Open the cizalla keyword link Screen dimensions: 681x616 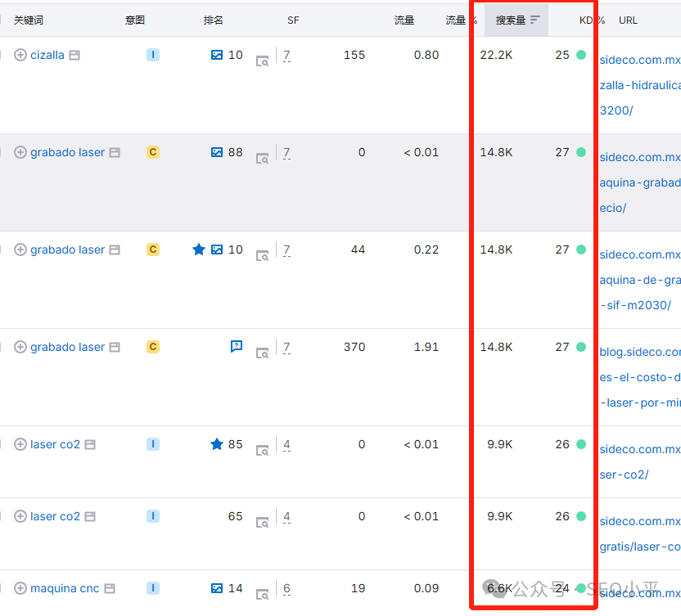tap(47, 55)
